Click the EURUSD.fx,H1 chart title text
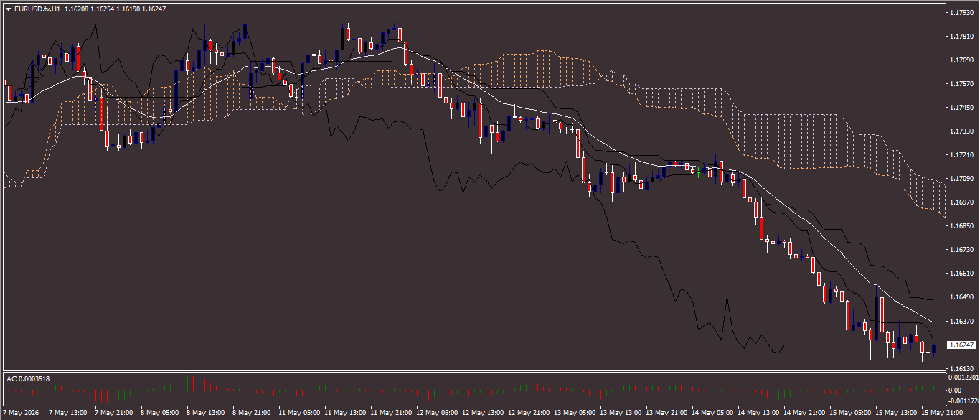Viewport: 980px width, 420px height. (37, 9)
